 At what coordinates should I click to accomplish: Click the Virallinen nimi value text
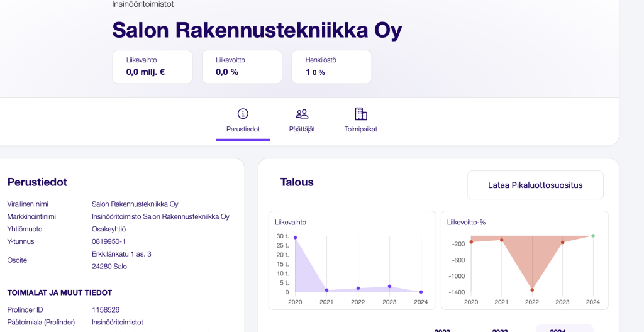click(135, 204)
